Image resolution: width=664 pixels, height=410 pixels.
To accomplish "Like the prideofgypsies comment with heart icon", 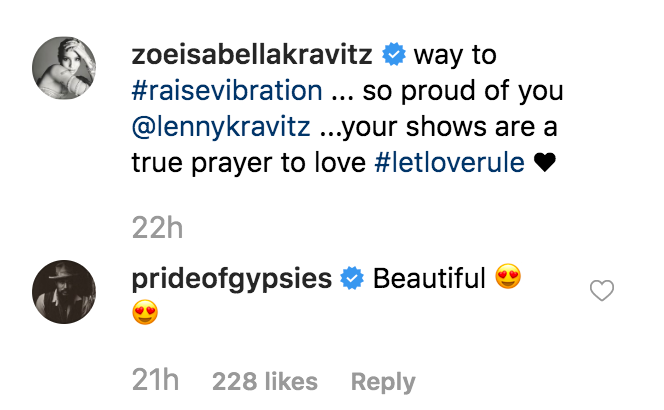I will pyautogui.click(x=601, y=291).
